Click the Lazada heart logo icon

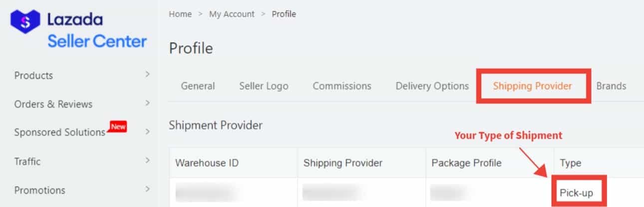25,22
